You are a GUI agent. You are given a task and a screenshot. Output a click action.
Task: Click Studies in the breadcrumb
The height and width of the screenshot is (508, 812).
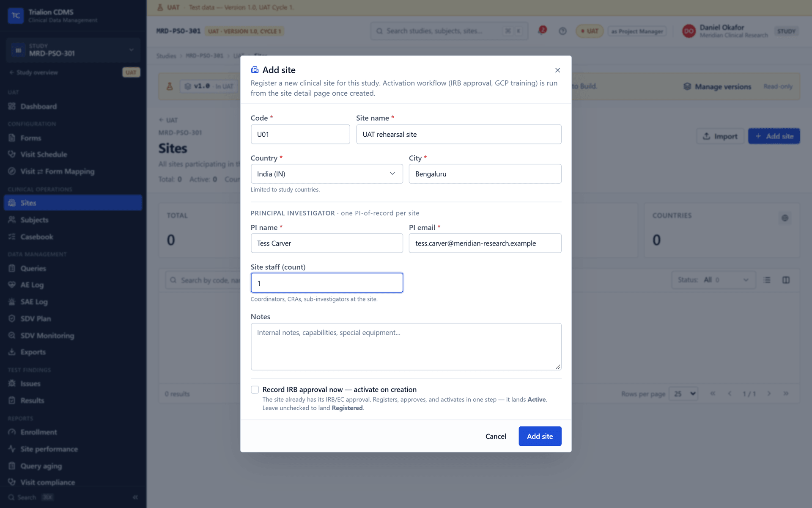(x=166, y=56)
